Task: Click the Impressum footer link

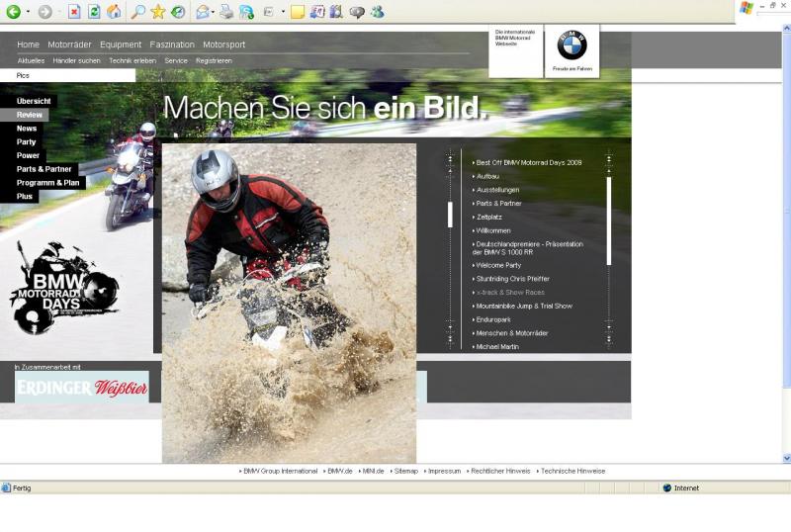Action: [x=444, y=471]
